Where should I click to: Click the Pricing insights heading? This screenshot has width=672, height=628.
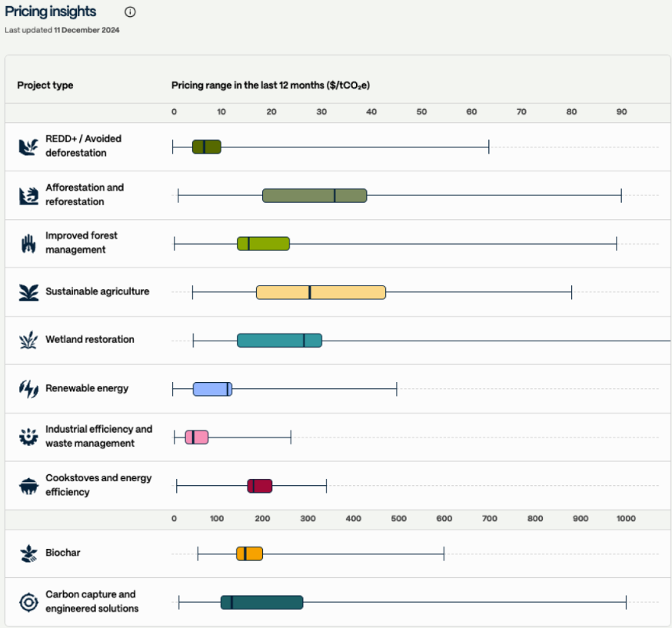(51, 12)
